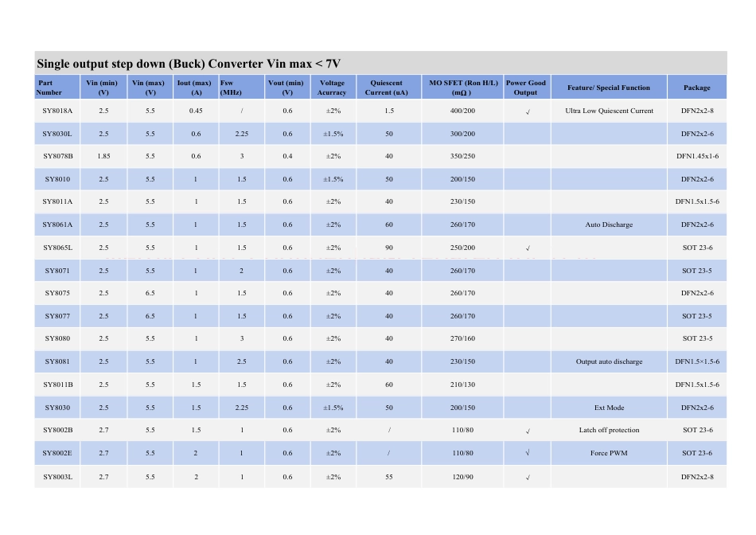Select the 'Vin (max) (V)' column header
The image size is (756, 535).
click(150, 88)
